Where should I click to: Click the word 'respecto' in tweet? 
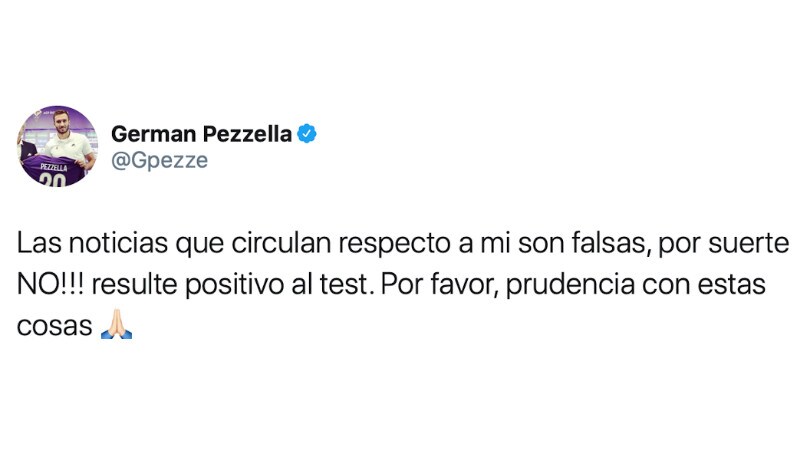[x=395, y=244]
